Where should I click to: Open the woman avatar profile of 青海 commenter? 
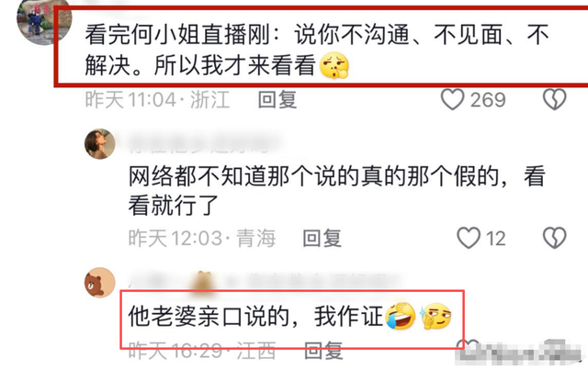click(99, 144)
